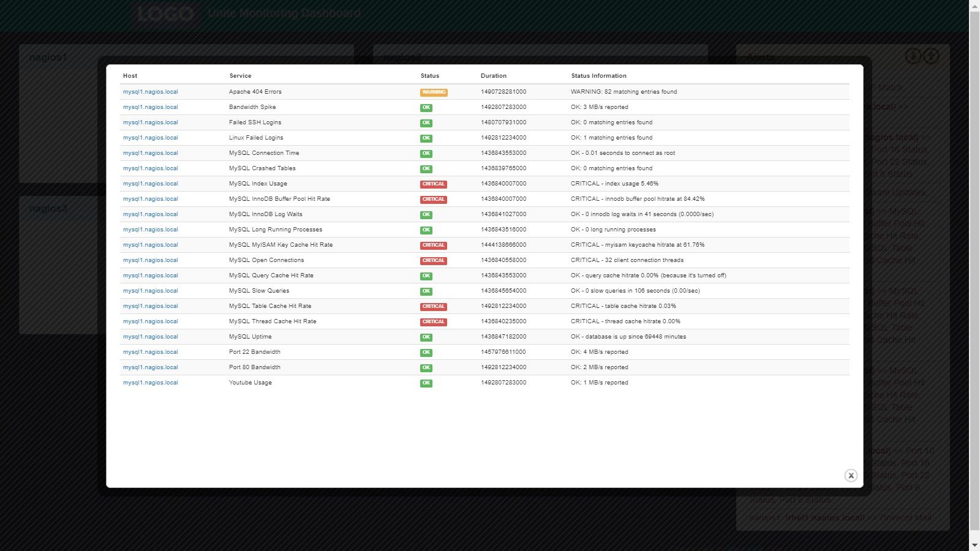Viewport: 980px width, 551px height.
Task: Sort the table by the Service column
Action: [240, 75]
